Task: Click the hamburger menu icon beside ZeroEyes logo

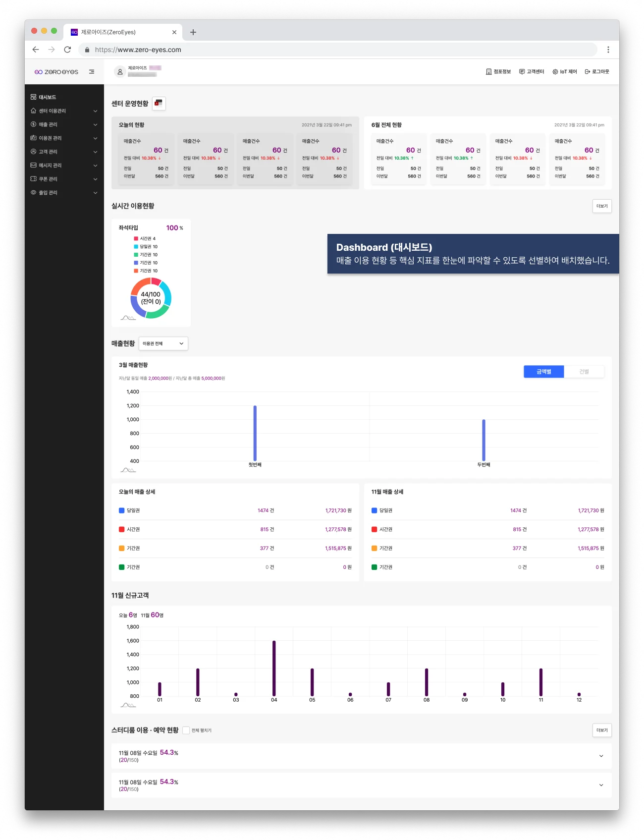Action: 92,72
